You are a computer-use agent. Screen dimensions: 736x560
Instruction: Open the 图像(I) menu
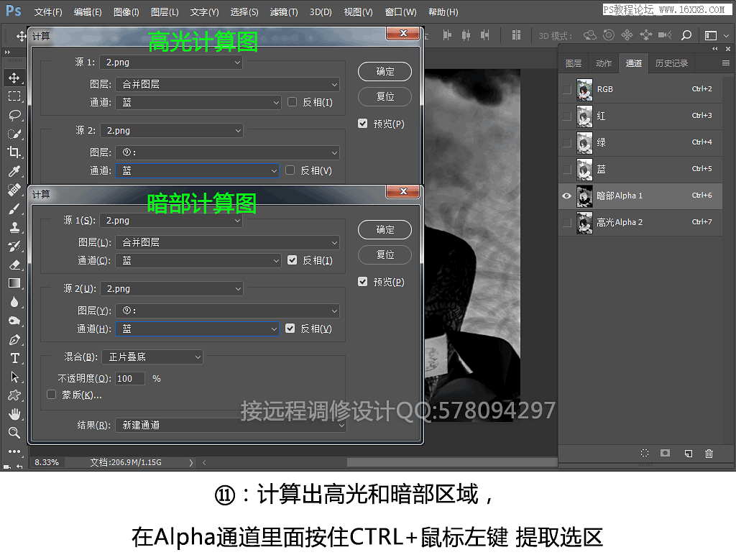126,12
